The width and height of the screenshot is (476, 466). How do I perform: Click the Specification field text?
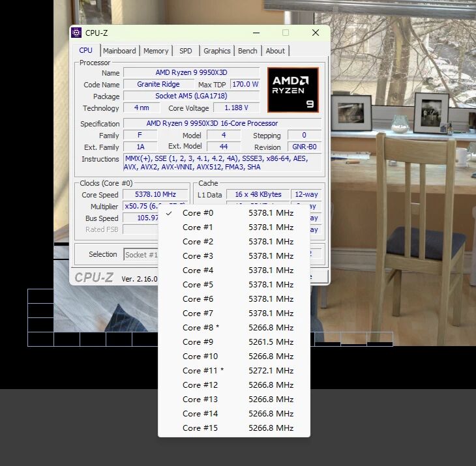coord(222,123)
